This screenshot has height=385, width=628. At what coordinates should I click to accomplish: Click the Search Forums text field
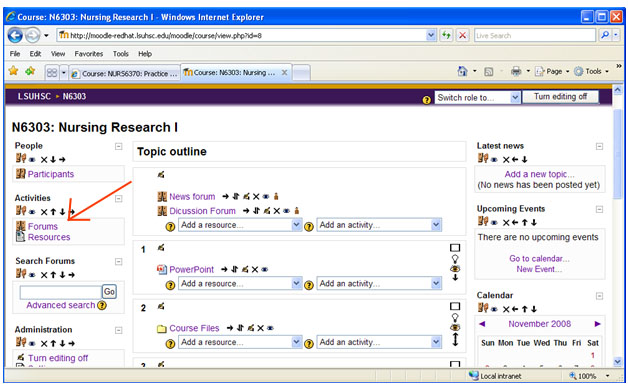tap(60, 292)
